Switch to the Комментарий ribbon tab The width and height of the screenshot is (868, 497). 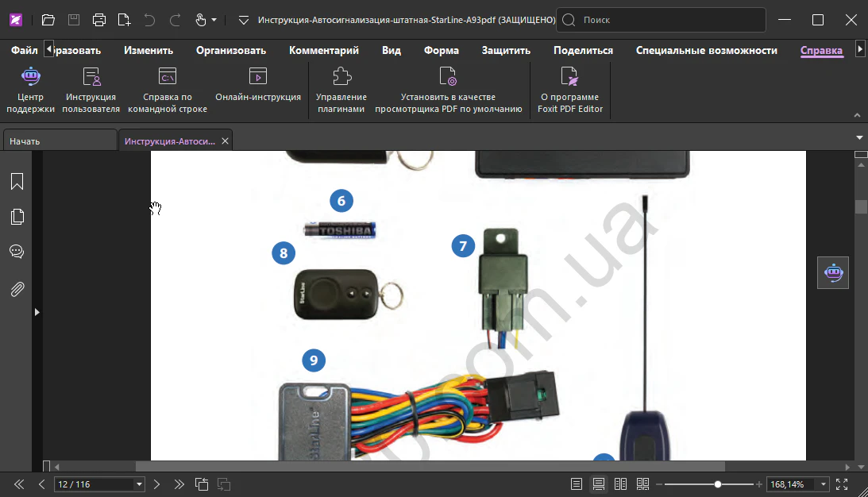click(x=324, y=50)
